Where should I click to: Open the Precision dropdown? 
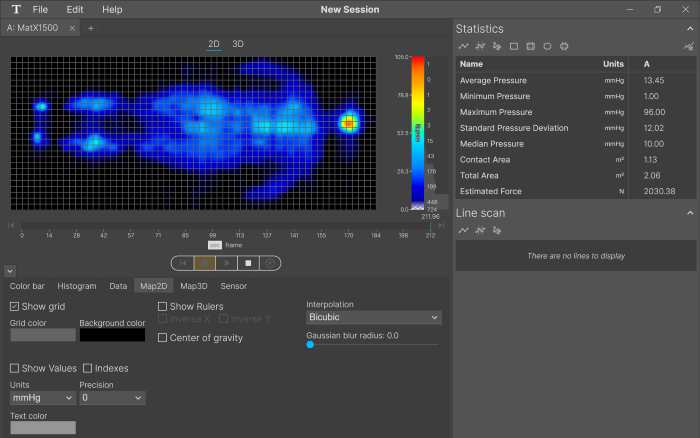coord(112,398)
